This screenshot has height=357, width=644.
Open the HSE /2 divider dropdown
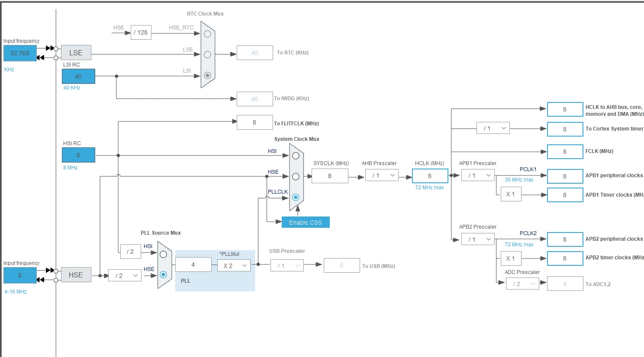(x=125, y=275)
